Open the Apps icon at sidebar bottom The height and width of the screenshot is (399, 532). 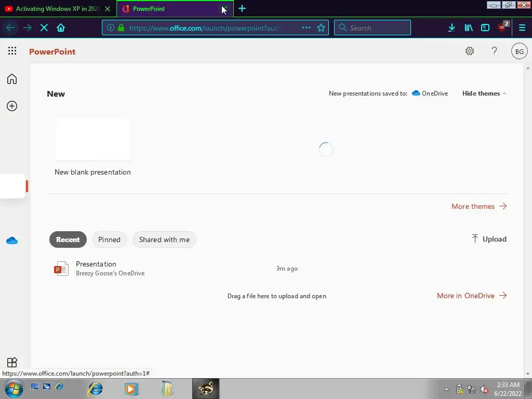[x=12, y=362]
